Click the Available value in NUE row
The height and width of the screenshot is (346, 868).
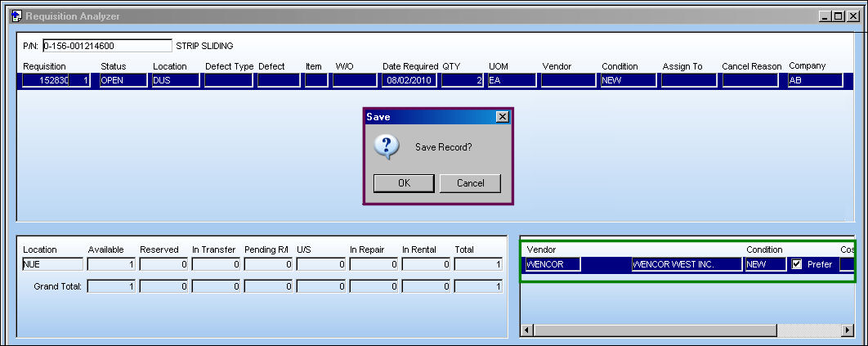coord(111,265)
